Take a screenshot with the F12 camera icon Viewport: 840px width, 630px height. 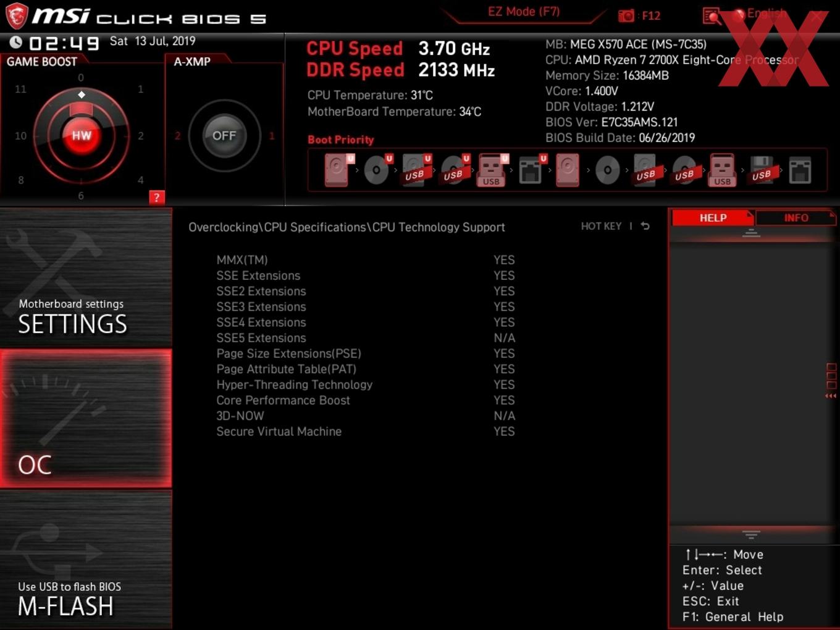(626, 15)
